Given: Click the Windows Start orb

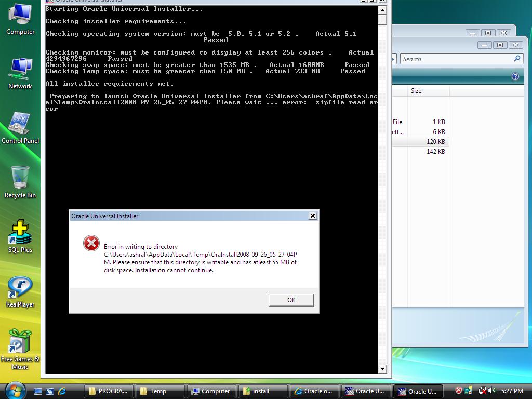Looking at the screenshot, I should 15,391.
